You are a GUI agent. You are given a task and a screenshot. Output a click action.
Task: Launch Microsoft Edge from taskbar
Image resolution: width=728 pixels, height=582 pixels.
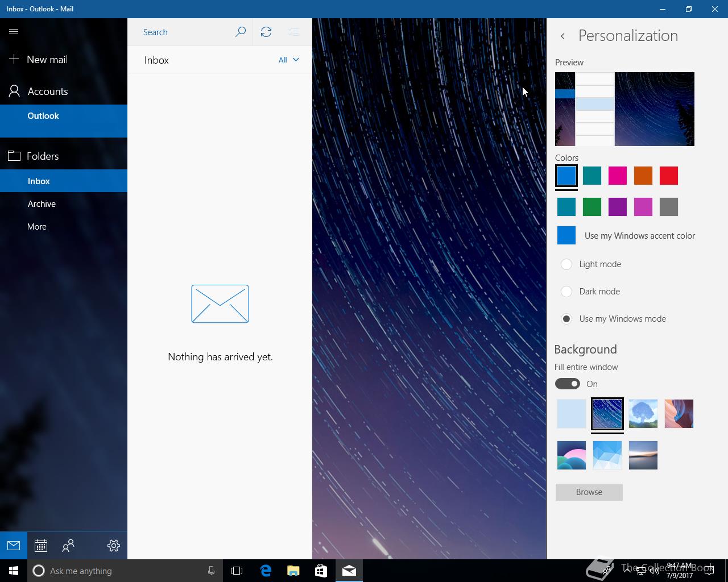click(x=266, y=571)
